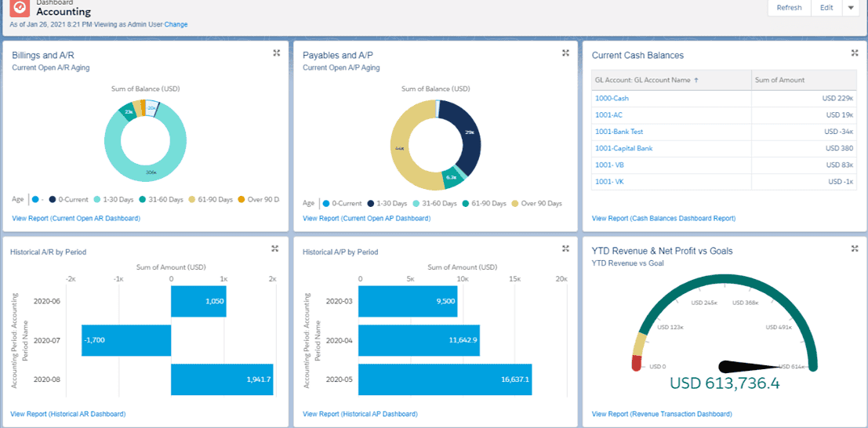The image size is (868, 428).
Task: Click the Accounting dashboard logo icon
Action: tap(20, 8)
